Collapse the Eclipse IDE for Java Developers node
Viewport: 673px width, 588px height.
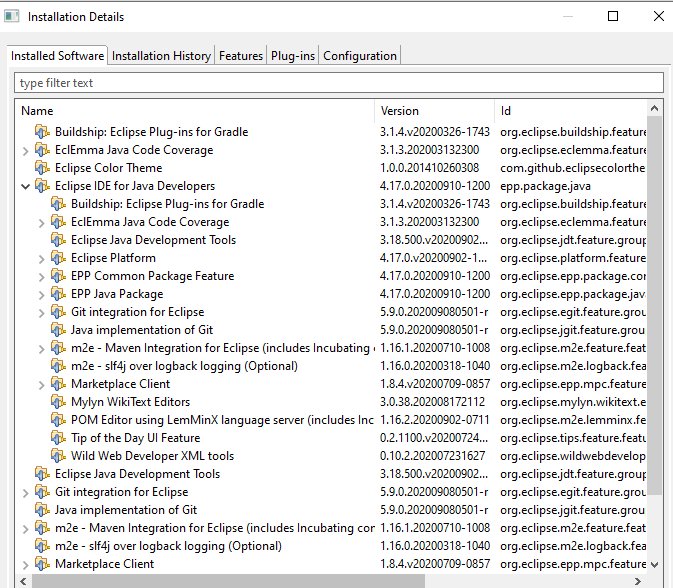(x=26, y=187)
